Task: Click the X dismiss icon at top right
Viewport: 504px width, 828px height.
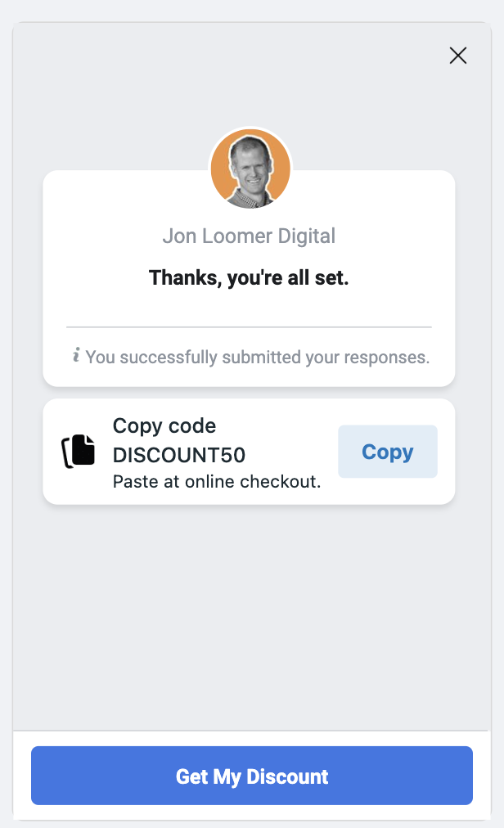Action: [x=457, y=56]
